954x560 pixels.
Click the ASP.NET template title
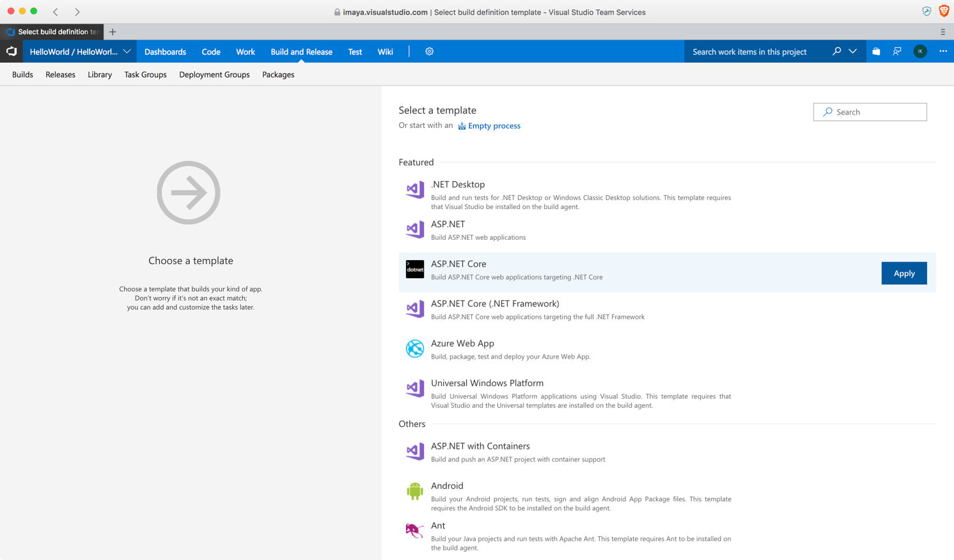(448, 224)
